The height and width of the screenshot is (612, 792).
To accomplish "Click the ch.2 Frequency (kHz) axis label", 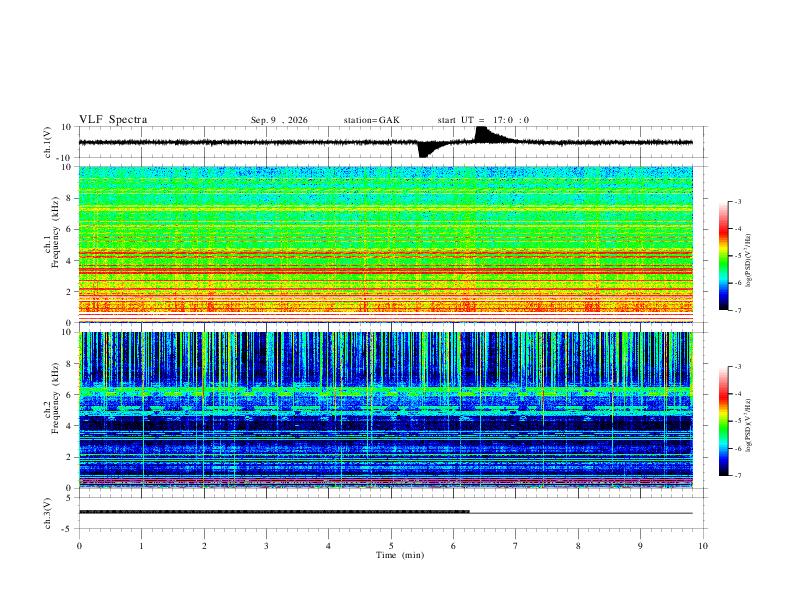I will coord(55,398).
